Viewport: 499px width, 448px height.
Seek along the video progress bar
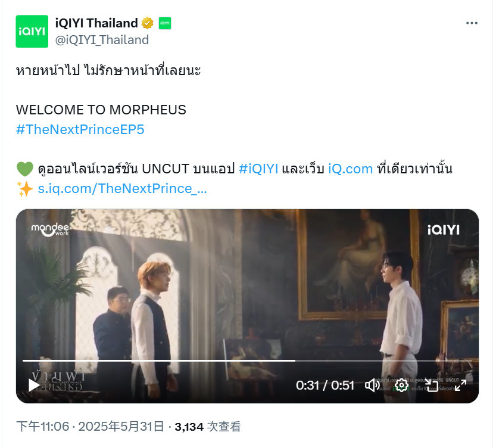[x=247, y=361]
